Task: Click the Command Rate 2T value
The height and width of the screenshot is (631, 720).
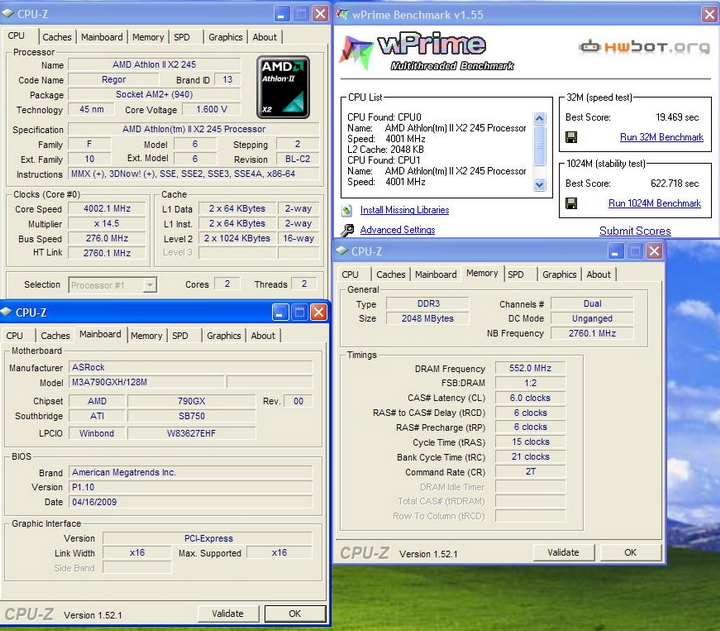Action: pyautogui.click(x=530, y=472)
